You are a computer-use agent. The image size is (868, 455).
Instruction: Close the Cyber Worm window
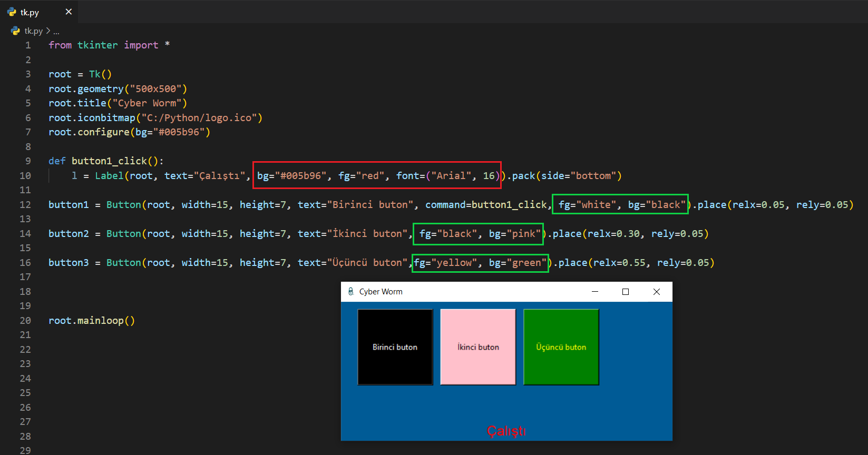point(657,292)
